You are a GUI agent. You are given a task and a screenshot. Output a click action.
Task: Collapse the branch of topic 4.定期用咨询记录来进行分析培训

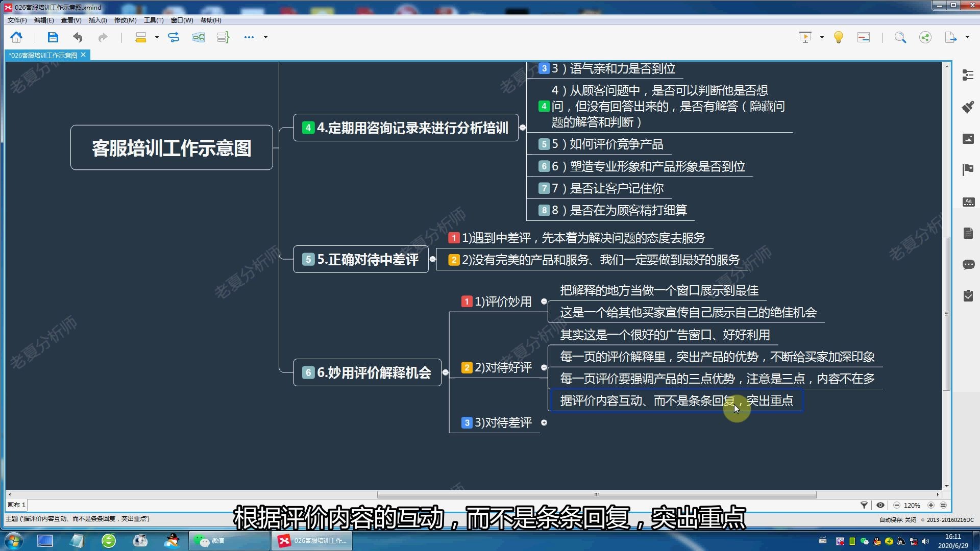523,128
